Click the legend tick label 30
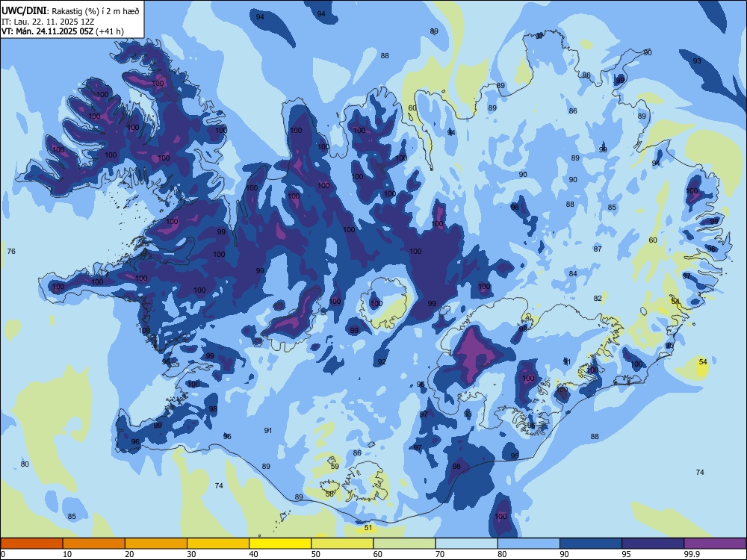The image size is (747, 560). (x=191, y=554)
